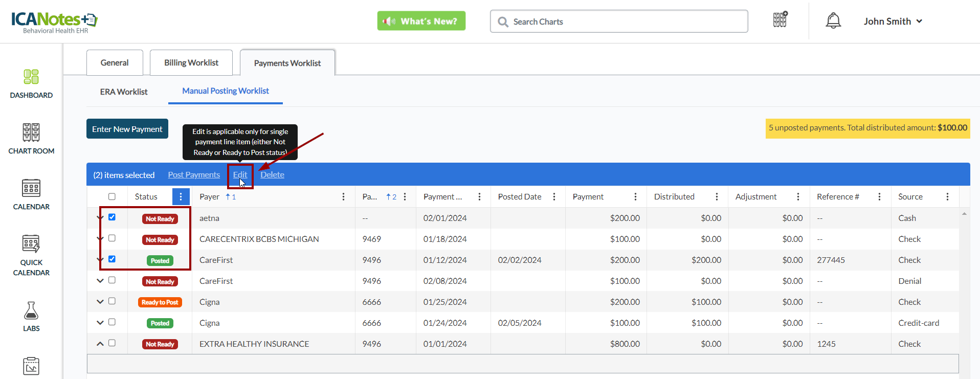Toggle the select-all header checkbox
Image resolution: width=980 pixels, height=379 pixels.
[x=112, y=197]
